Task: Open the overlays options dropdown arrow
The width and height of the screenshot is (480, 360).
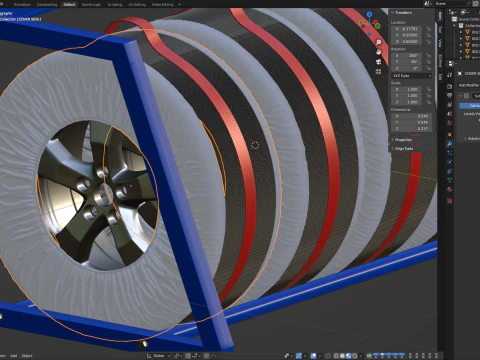Action: click(319, 356)
